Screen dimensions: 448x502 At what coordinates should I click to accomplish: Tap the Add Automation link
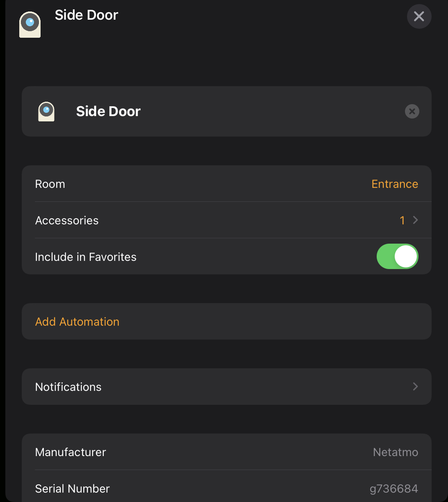[x=77, y=322]
